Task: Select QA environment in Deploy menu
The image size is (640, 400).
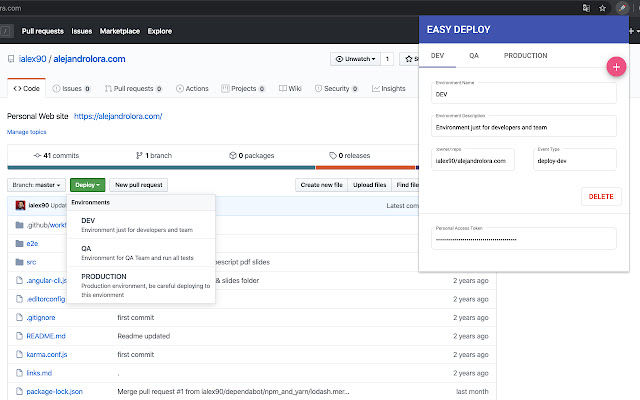Action: click(x=141, y=253)
